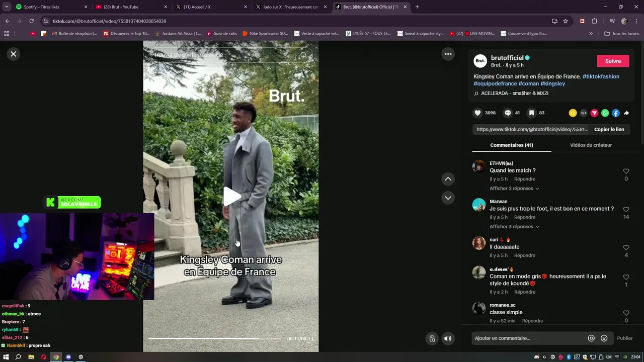This screenshot has width=644, height=362.
Task: Like ETHVN's comment
Action: tap(626, 171)
